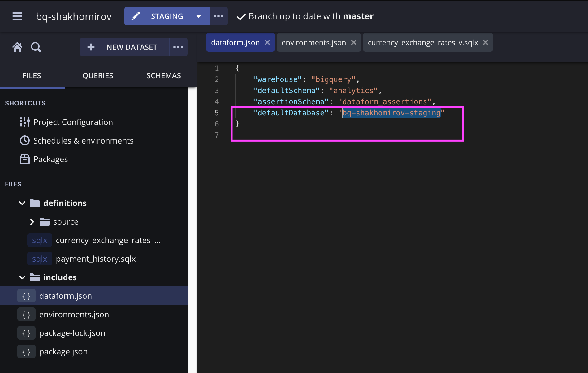Collapse the definitions folder
The height and width of the screenshot is (373, 588).
pos(22,203)
